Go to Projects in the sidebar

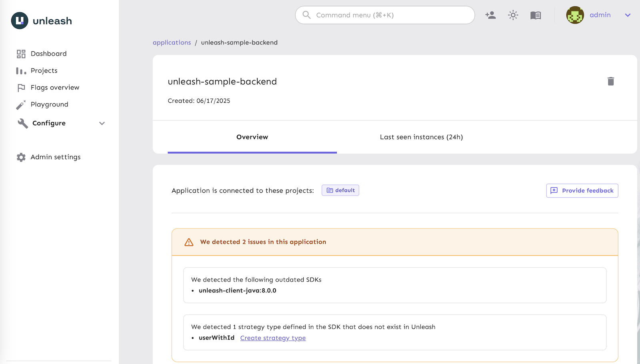tap(44, 71)
